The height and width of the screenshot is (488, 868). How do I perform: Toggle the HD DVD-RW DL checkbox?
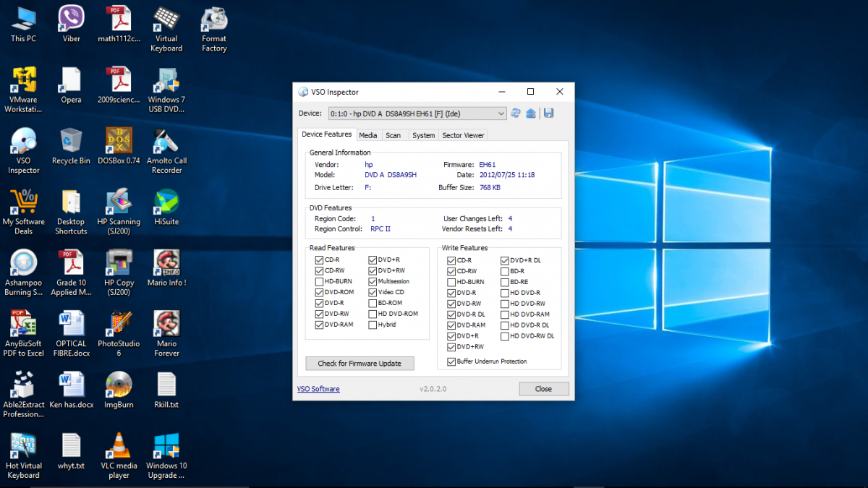coord(505,336)
